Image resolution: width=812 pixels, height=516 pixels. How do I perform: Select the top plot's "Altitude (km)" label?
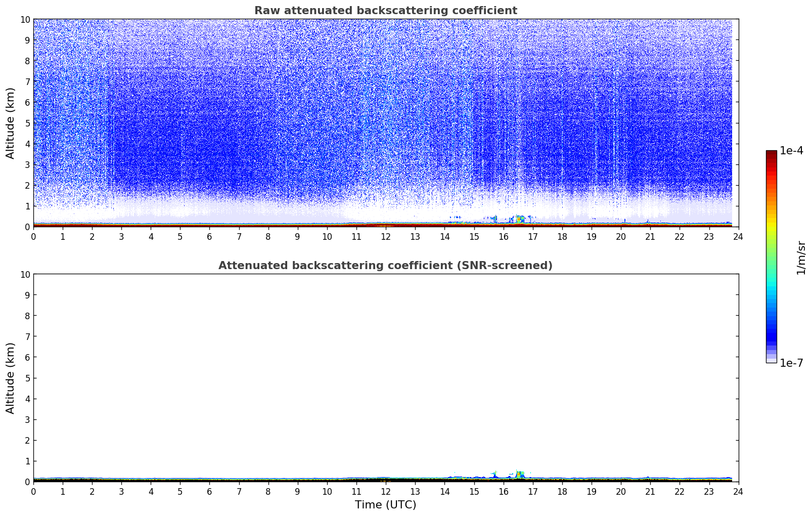pos(11,123)
